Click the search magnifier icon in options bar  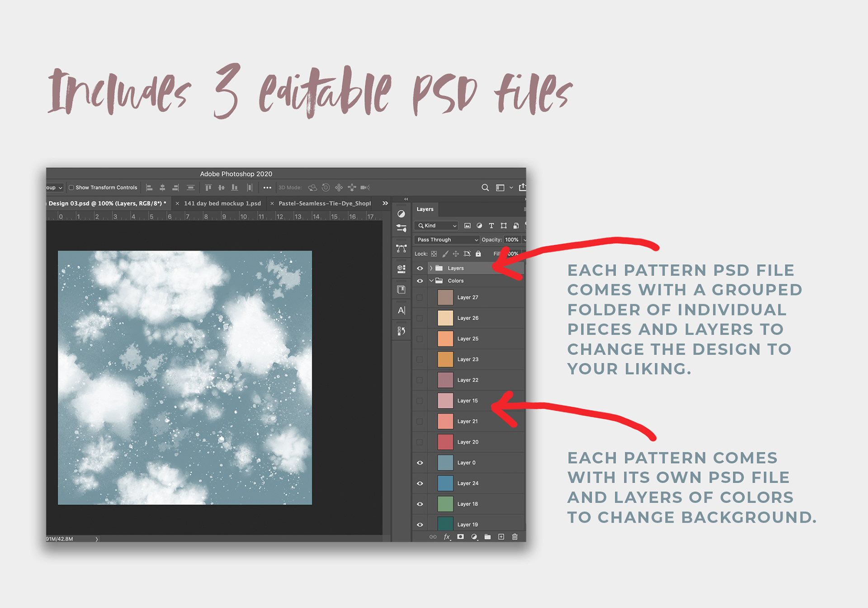pyautogui.click(x=485, y=187)
